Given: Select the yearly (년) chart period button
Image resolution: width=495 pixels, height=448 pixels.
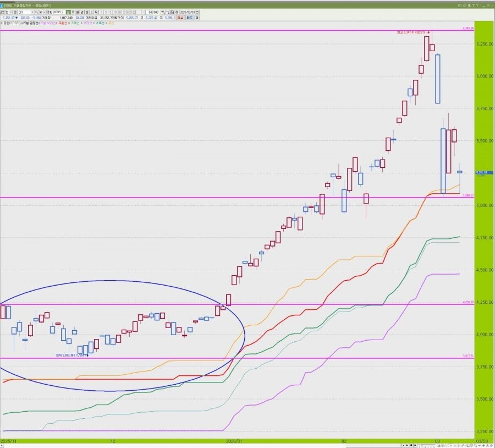Looking at the screenshot, I should click(82, 12).
